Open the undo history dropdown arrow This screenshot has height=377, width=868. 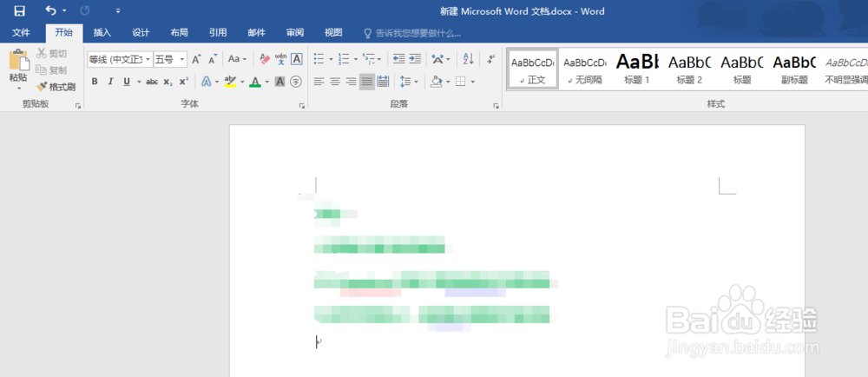(64, 10)
